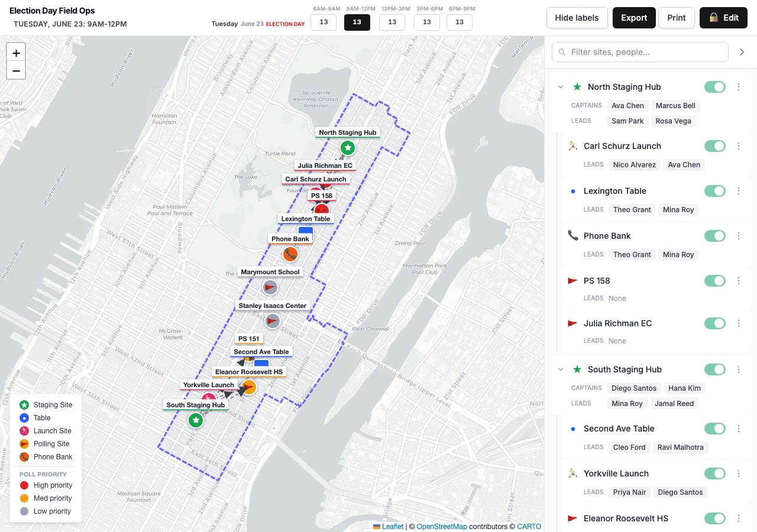Select the 6AM-9AM time slot
The width and height of the screenshot is (757, 532).
tap(323, 22)
